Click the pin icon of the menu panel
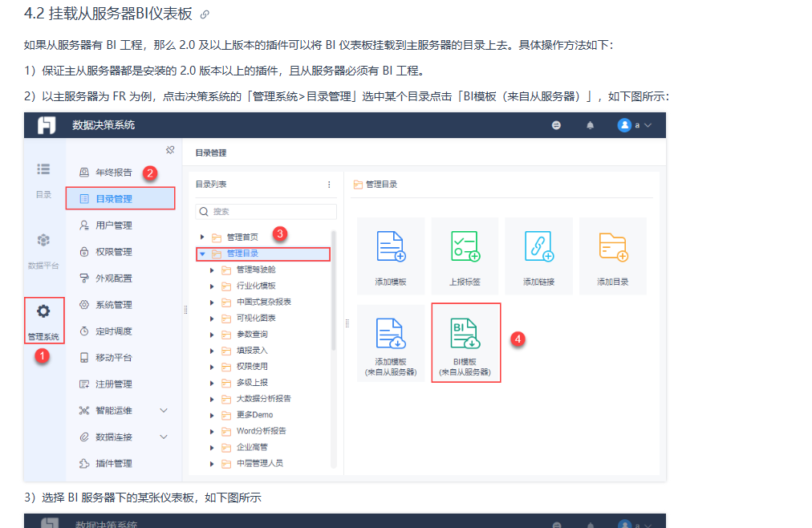 tap(170, 150)
